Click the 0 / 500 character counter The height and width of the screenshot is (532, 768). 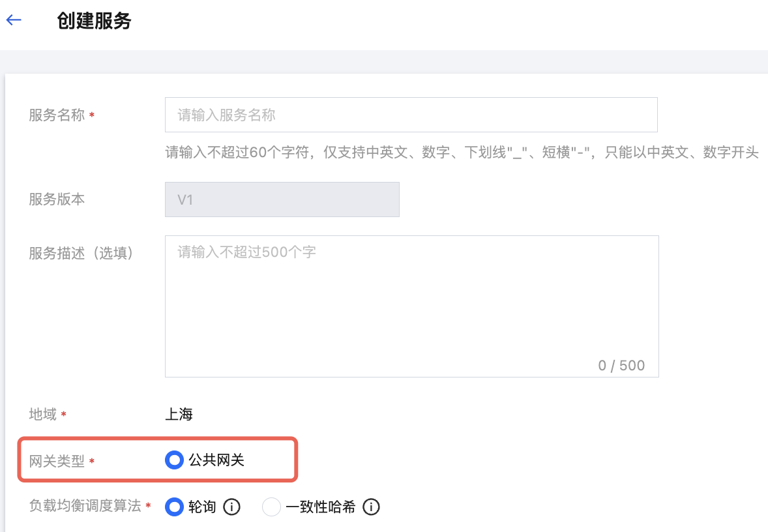point(621,366)
